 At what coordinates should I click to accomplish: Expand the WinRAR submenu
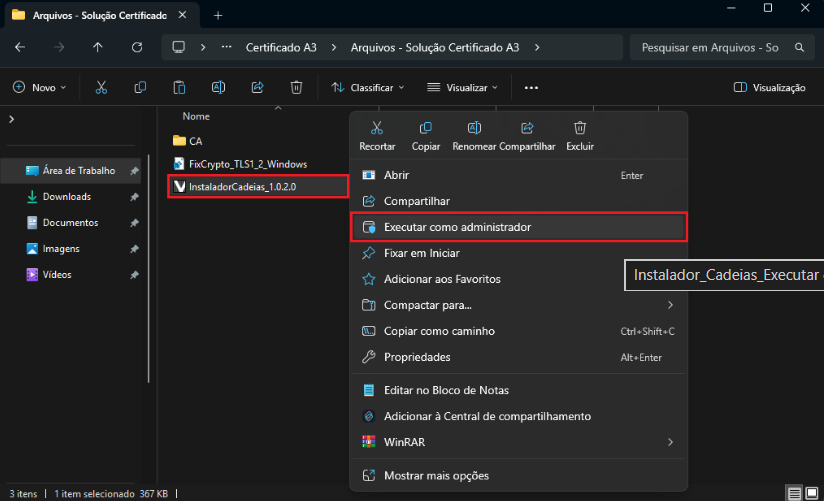coord(405,441)
